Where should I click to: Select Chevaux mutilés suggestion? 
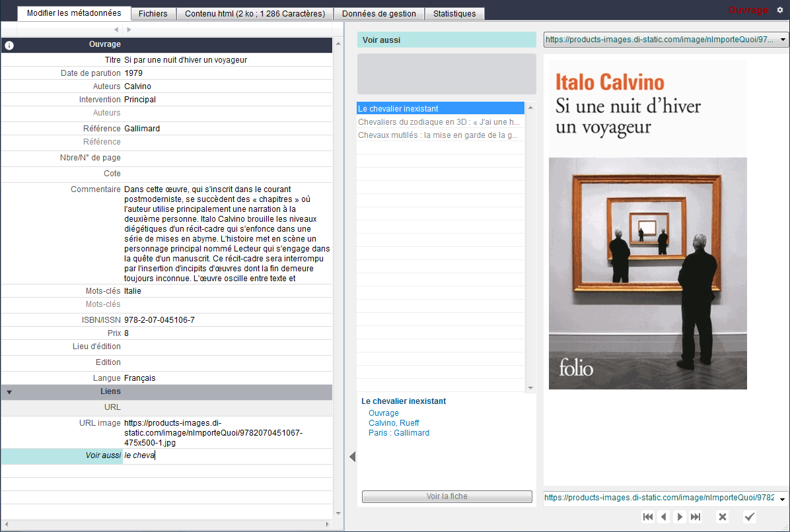point(441,135)
